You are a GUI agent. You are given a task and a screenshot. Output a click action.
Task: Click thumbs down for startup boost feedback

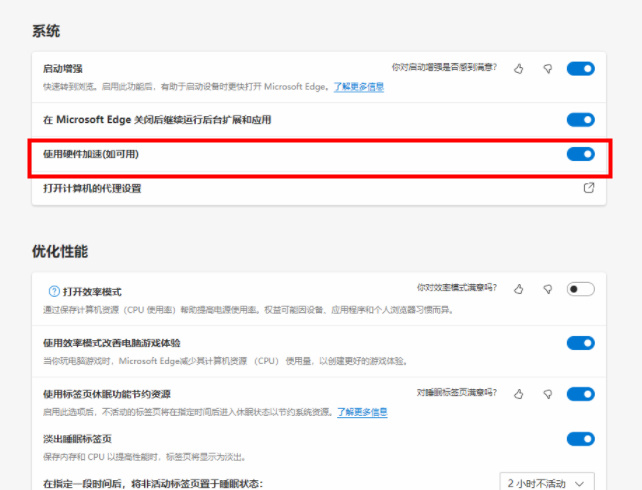547,69
